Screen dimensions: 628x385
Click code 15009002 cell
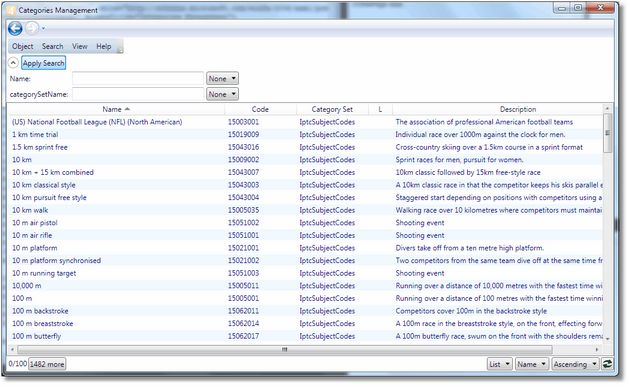coord(243,160)
